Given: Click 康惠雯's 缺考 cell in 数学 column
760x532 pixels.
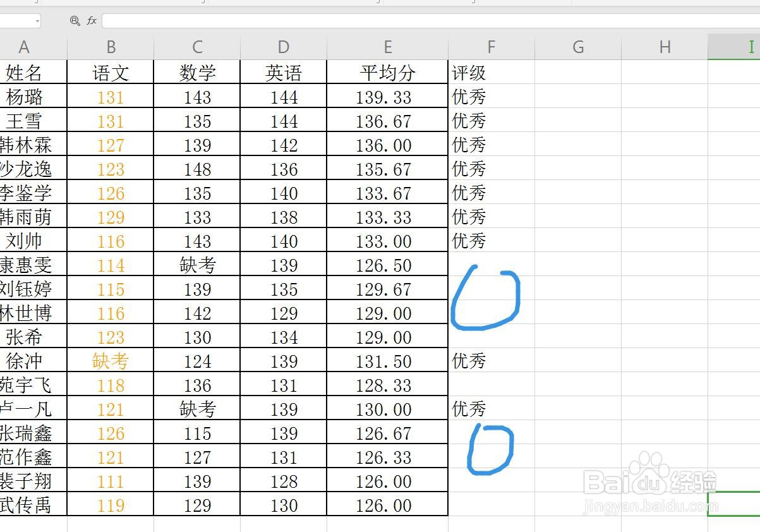Looking at the screenshot, I should [196, 265].
